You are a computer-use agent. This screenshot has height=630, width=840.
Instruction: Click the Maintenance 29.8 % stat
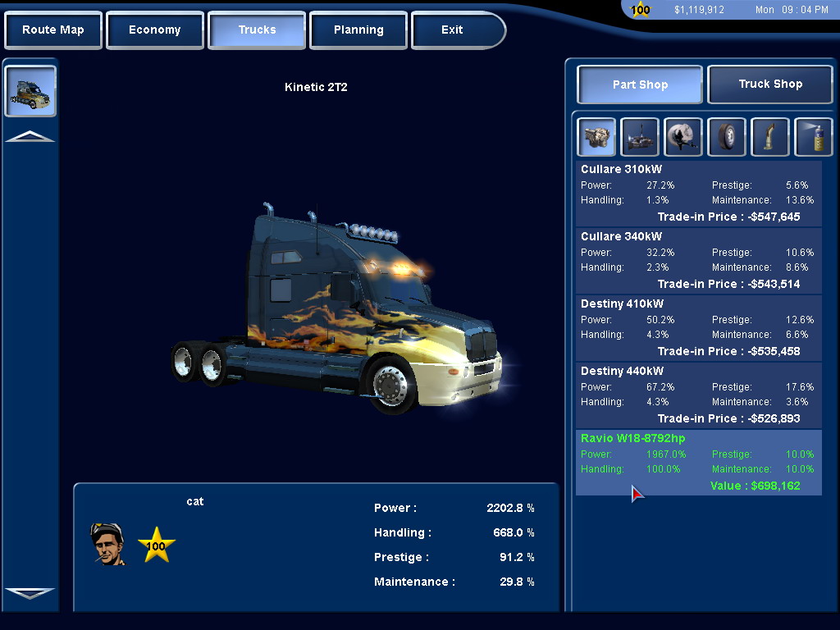tap(454, 582)
